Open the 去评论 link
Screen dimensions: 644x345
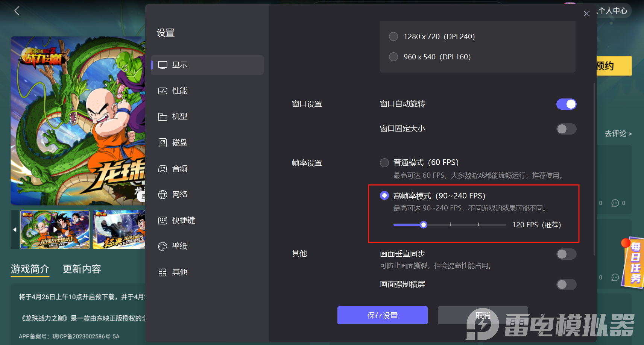click(618, 134)
